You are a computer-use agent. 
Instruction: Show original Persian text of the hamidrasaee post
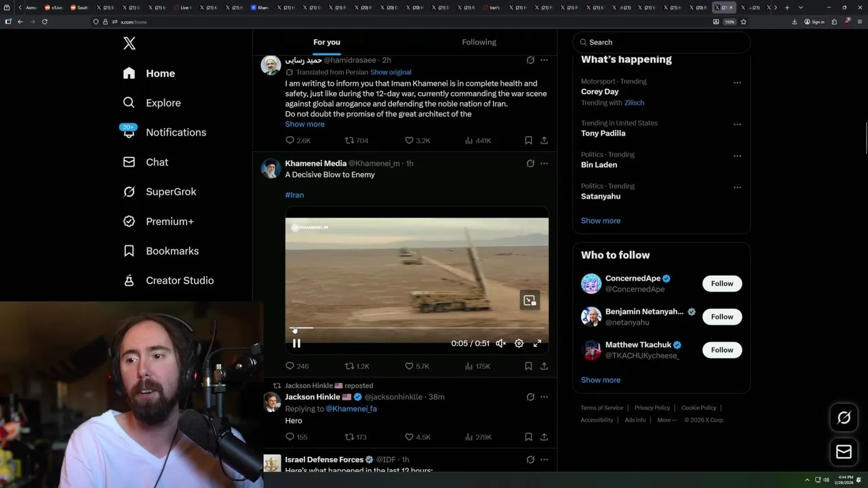(x=391, y=72)
